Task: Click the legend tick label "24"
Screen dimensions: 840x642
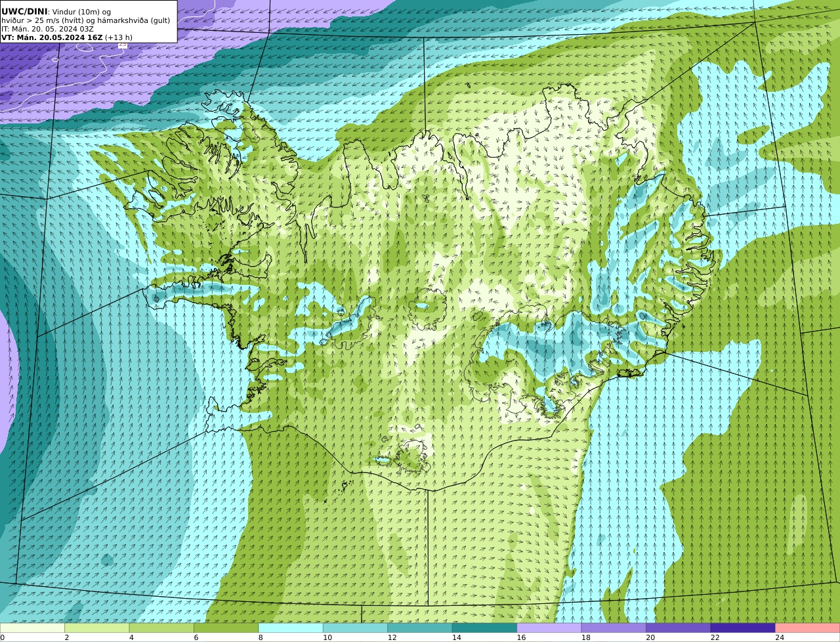Action: point(780,637)
